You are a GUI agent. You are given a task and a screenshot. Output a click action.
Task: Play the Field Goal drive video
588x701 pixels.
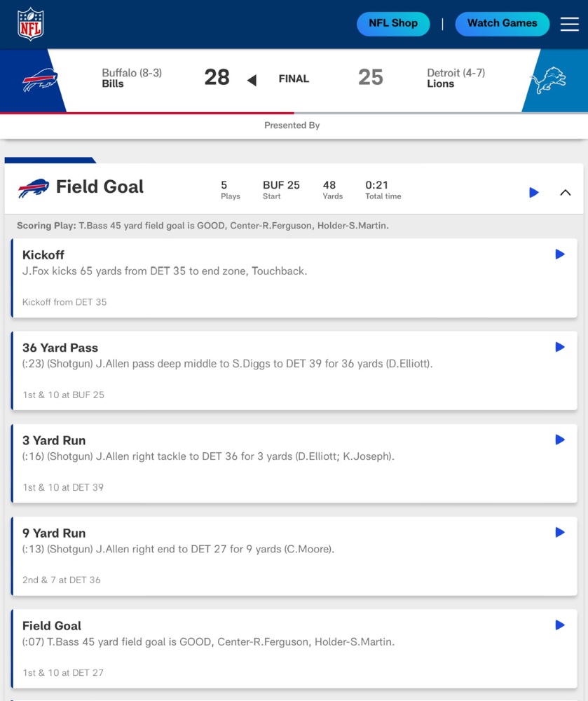click(x=533, y=193)
